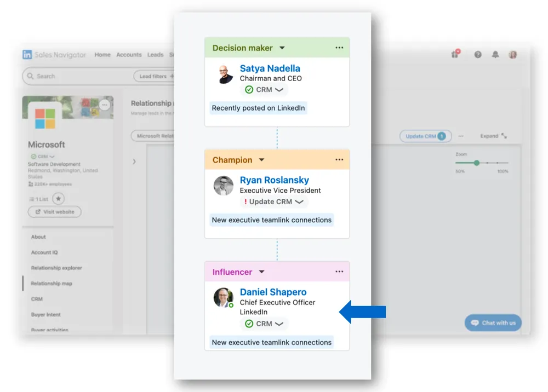Open the Leads menu
Image resolution: width=548 pixels, height=392 pixels.
point(155,55)
